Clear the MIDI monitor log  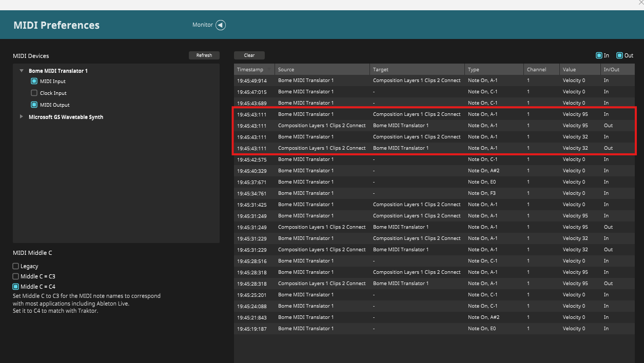coord(249,55)
